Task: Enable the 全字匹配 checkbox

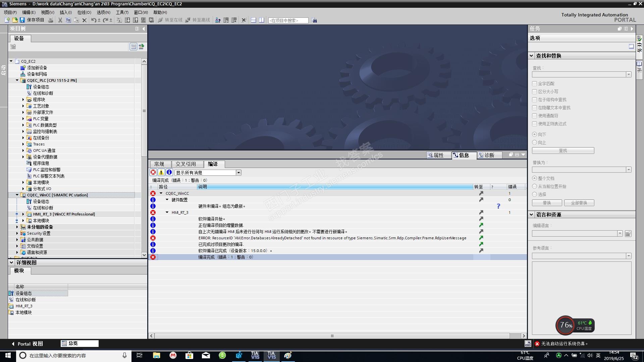Action: [x=535, y=83]
